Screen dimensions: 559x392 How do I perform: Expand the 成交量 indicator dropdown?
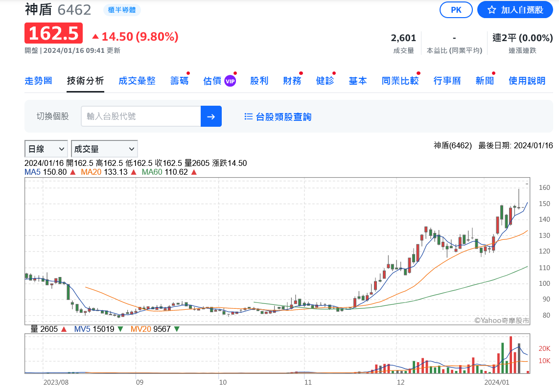104,149
